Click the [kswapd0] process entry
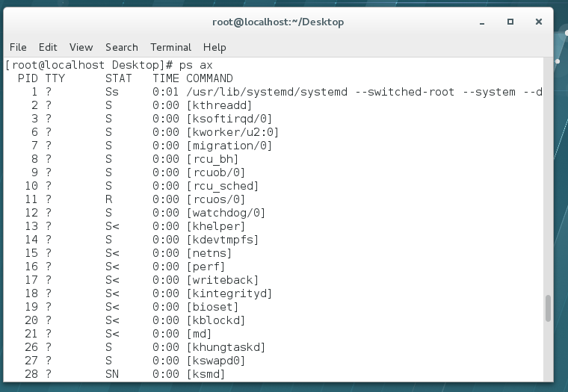568x392 pixels. [x=215, y=360]
